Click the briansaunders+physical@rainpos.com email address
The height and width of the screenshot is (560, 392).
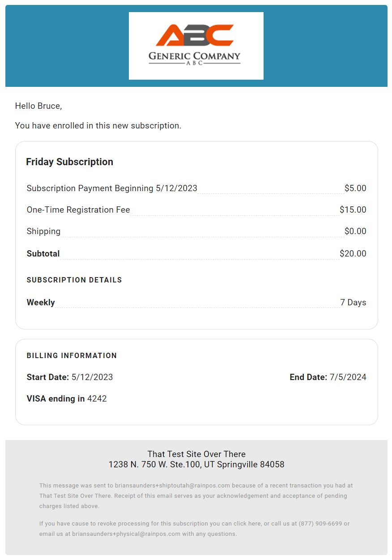tap(126, 534)
